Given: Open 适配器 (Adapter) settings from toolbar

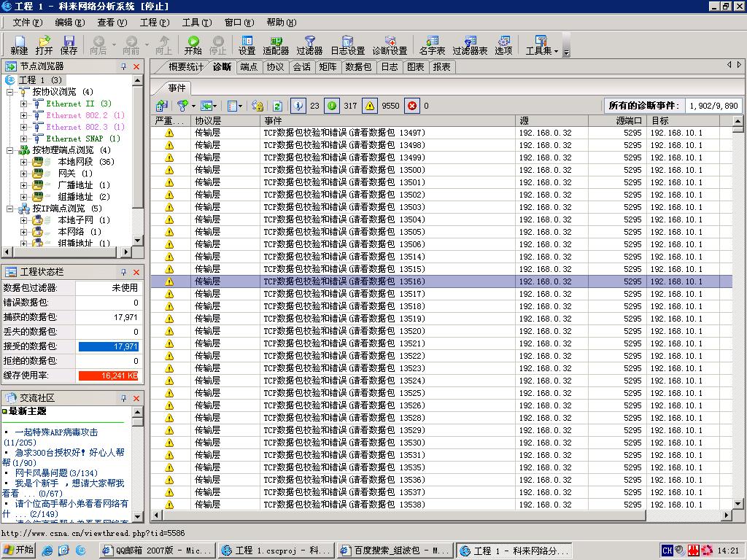Looking at the screenshot, I should point(276,45).
